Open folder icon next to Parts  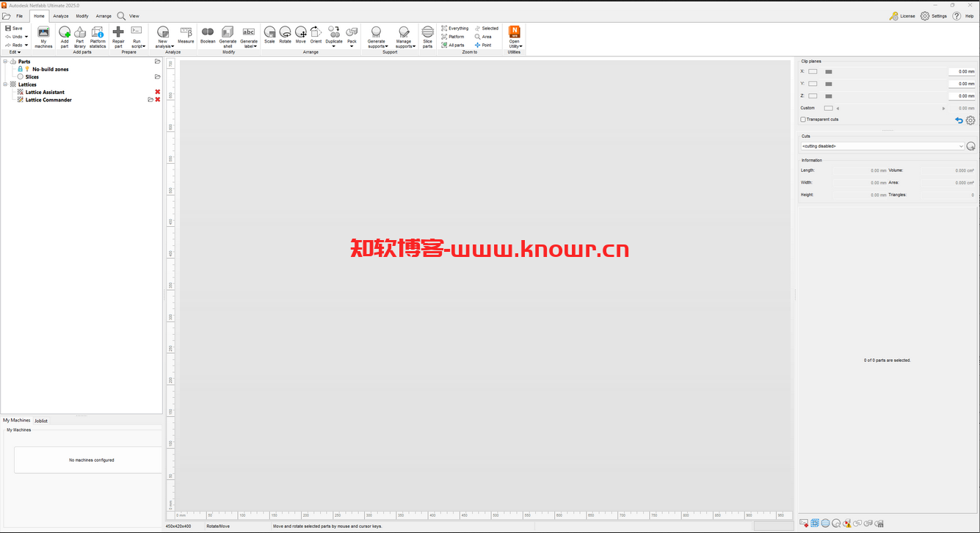pos(157,62)
